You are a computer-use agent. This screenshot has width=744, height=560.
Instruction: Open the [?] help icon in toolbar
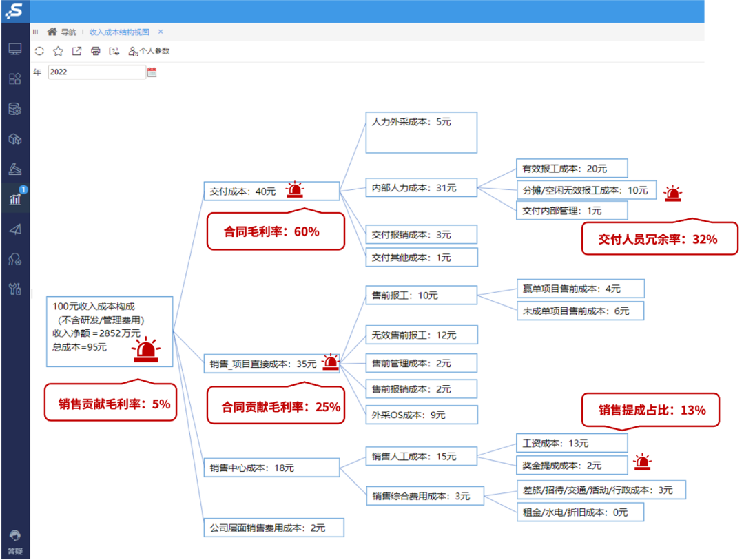pyautogui.click(x=114, y=51)
